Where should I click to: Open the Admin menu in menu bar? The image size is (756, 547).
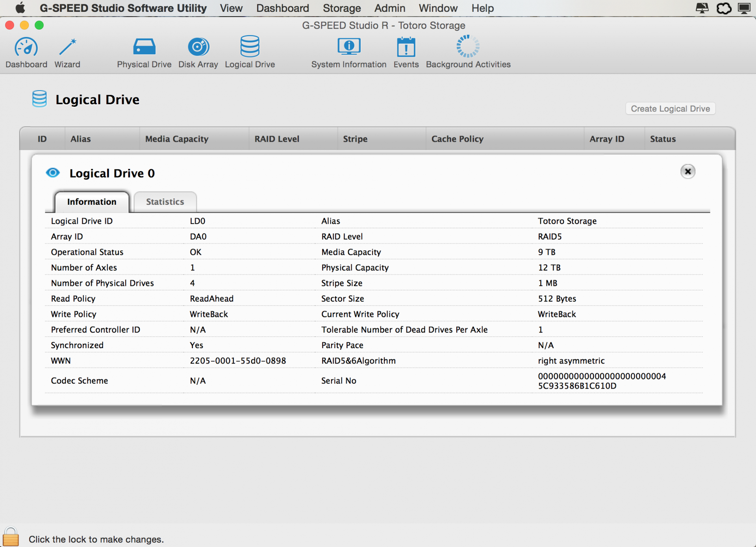[x=389, y=8]
